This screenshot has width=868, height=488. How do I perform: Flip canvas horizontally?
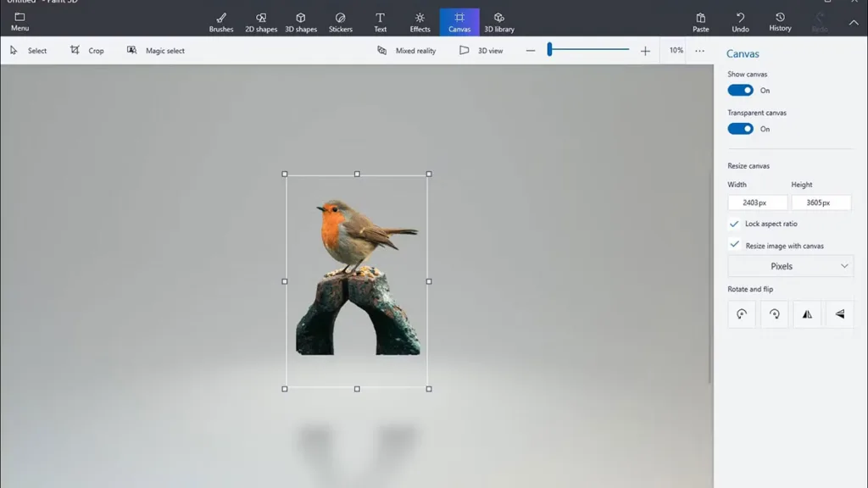807,313
